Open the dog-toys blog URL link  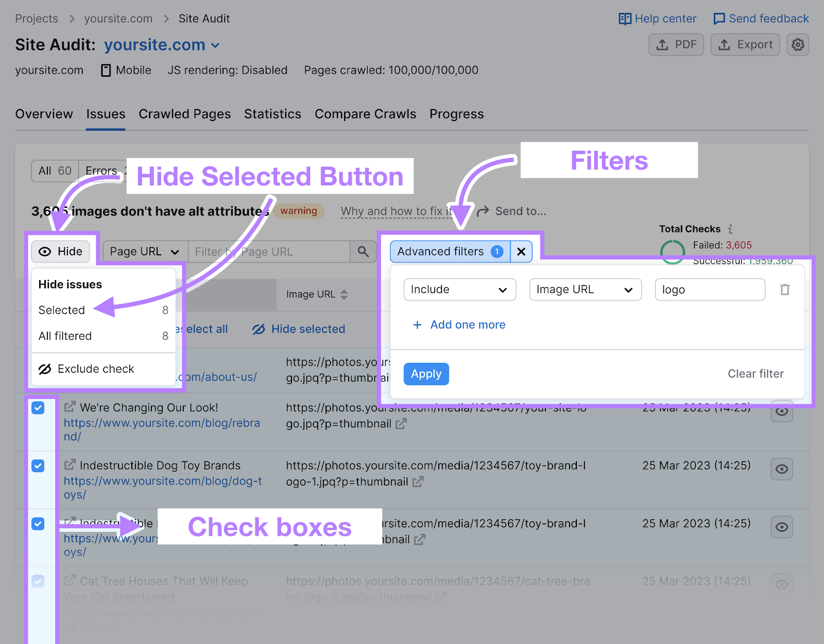(x=163, y=488)
